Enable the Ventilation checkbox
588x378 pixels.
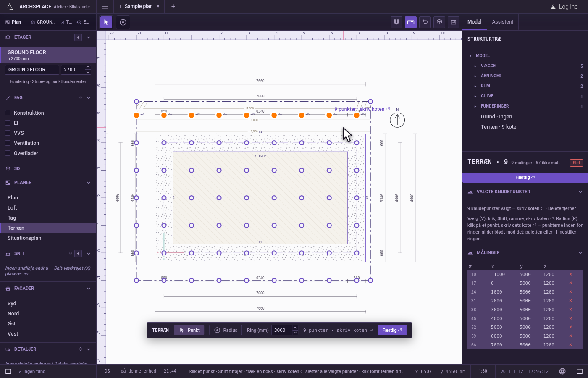click(x=8, y=143)
